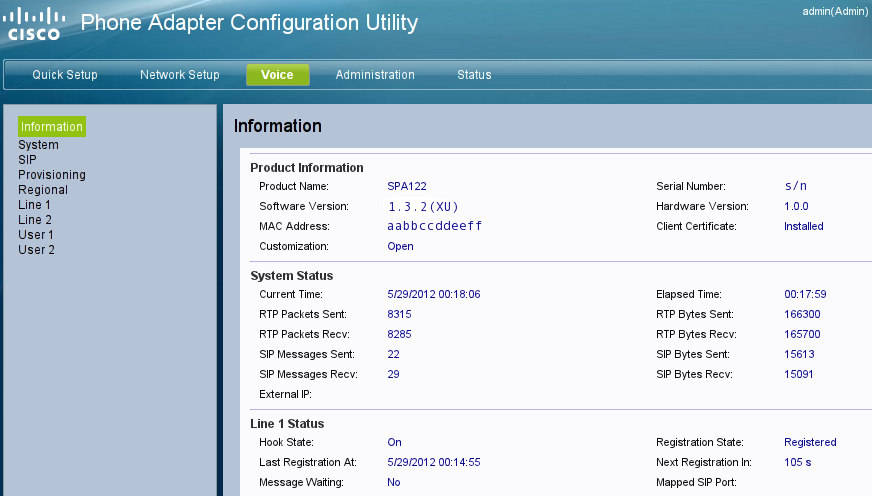The height and width of the screenshot is (496, 872).
Task: Click the Cisco logo icon
Action: [34, 25]
